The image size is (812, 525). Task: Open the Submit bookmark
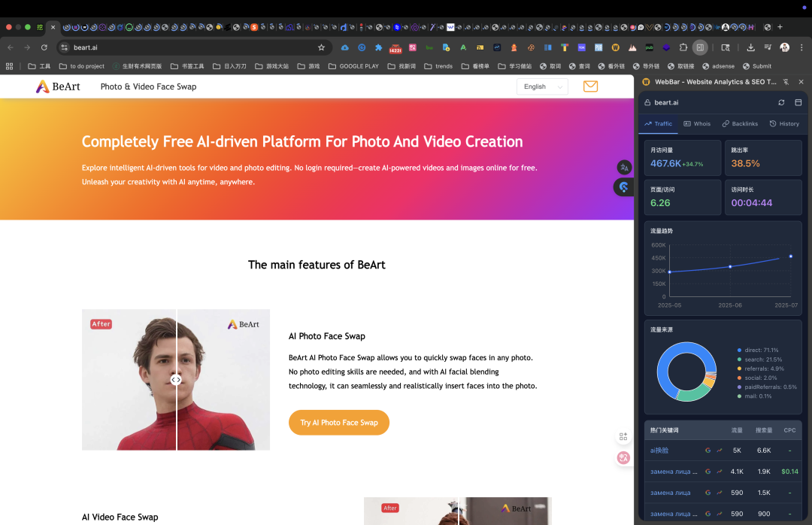(x=757, y=66)
